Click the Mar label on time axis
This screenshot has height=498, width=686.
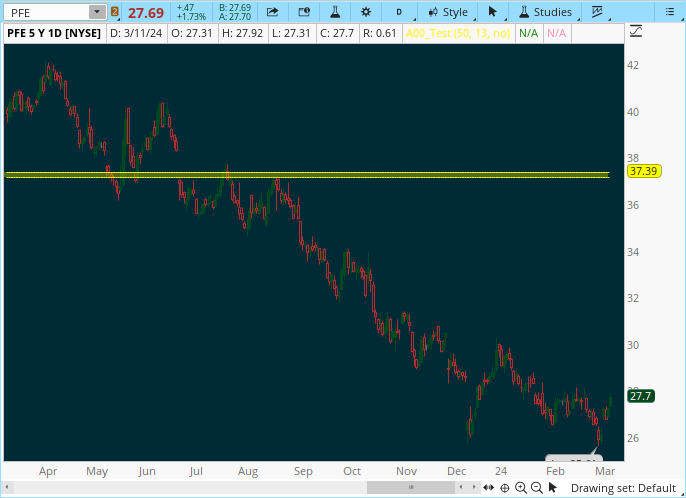coord(605,471)
